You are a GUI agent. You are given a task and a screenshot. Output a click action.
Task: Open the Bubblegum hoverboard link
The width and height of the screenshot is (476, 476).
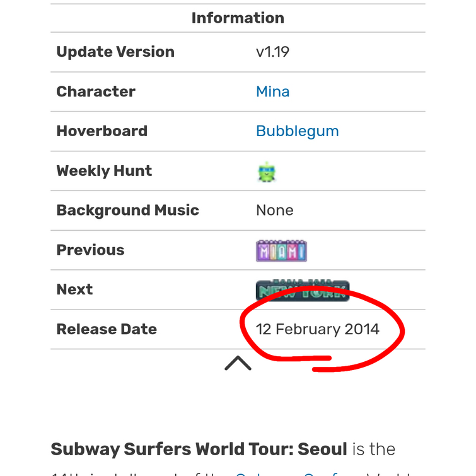[x=297, y=131]
